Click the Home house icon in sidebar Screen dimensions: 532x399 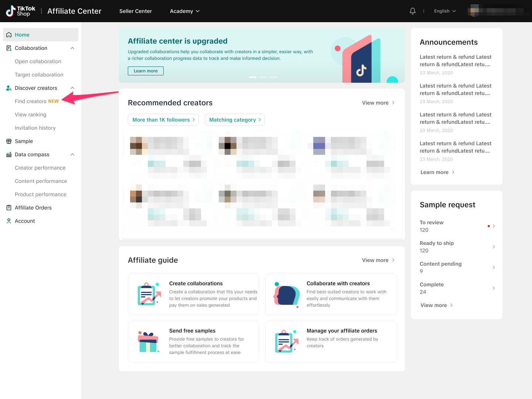click(9, 35)
